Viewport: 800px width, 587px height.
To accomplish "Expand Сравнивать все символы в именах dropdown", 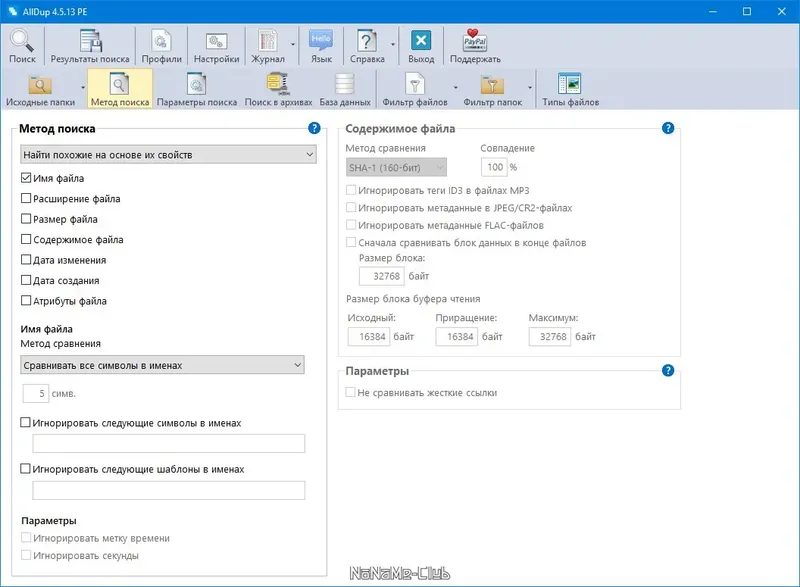I will coord(162,365).
